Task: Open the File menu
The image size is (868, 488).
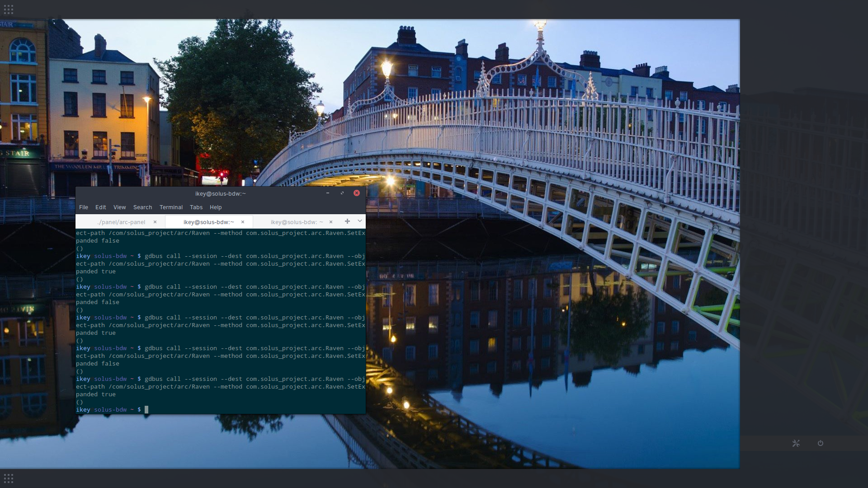Action: (x=84, y=207)
